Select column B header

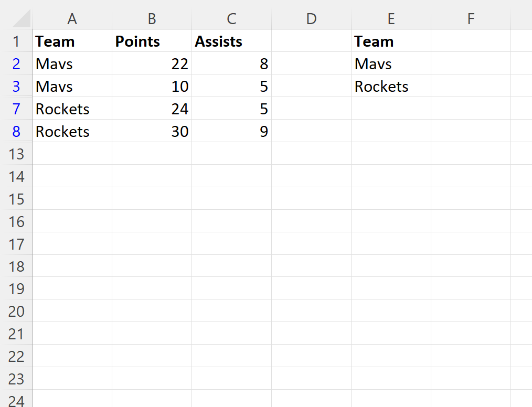[152, 19]
